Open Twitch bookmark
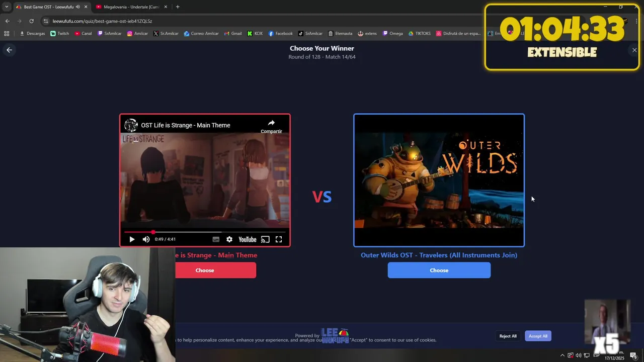The width and height of the screenshot is (644, 362). (60, 34)
